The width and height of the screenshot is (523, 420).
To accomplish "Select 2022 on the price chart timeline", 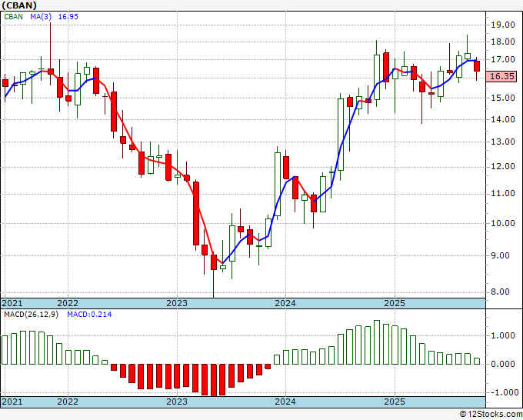I will [68, 303].
